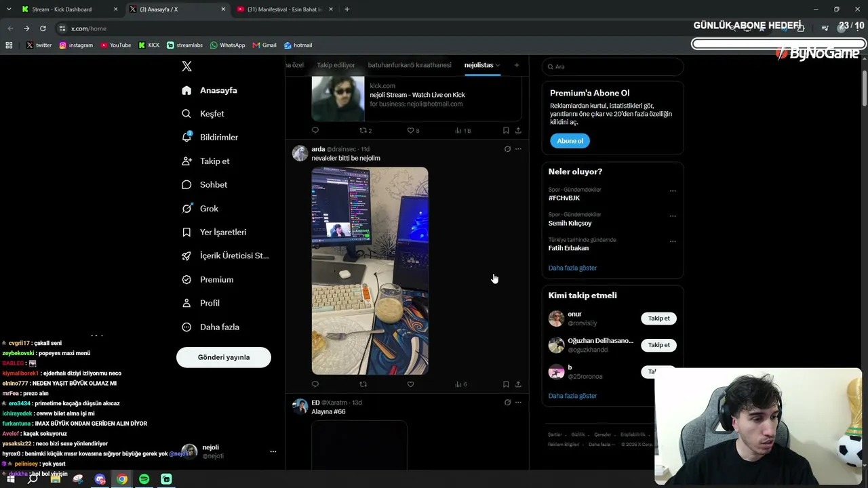The image size is (868, 488).
Task: Click the Yer İşaretleri bookmark icon
Action: point(186,232)
